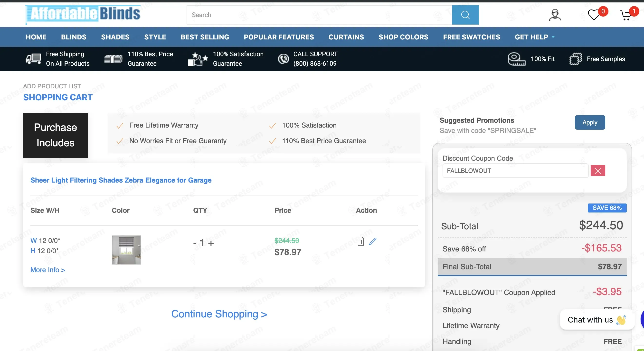Expand the GET HELP dropdown arrow
The image size is (644, 351).
(553, 37)
